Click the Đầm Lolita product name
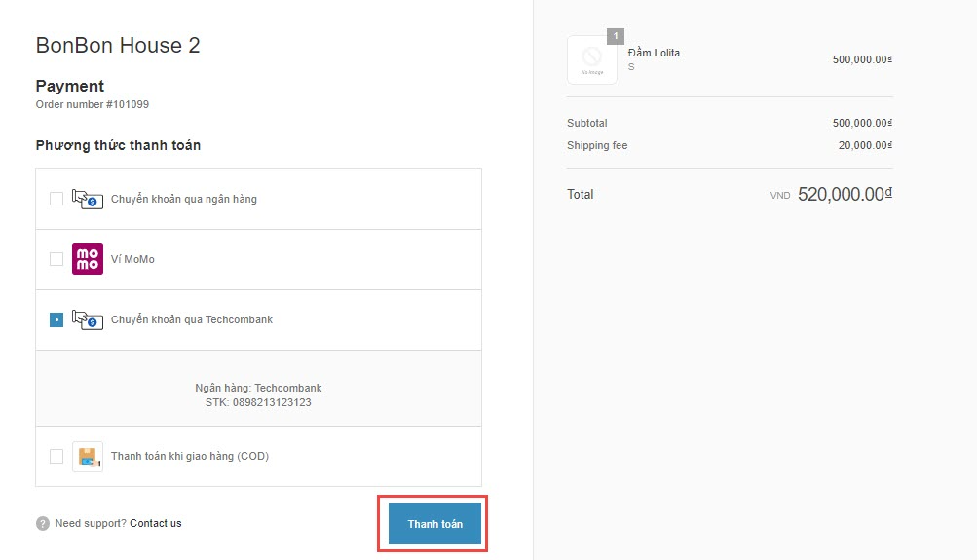Viewport: 977px width, 560px height. tap(654, 53)
